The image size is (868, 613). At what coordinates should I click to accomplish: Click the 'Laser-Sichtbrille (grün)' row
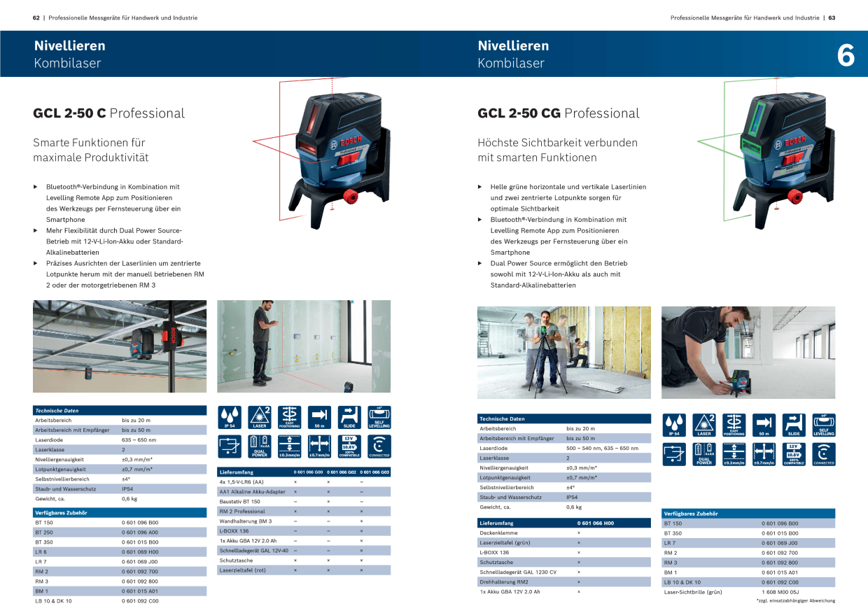pos(748,591)
